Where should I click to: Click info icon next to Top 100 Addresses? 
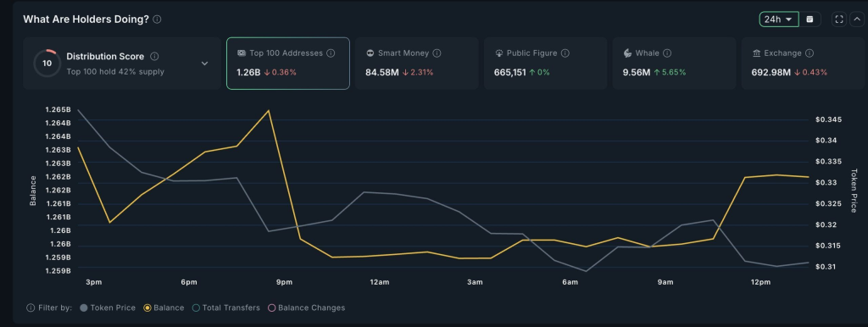point(331,53)
